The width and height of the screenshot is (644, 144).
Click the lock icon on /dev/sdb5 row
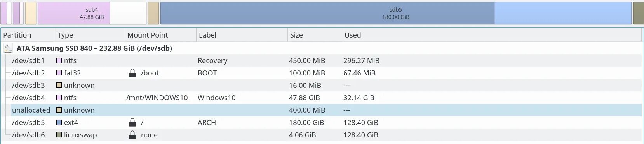coord(132,122)
